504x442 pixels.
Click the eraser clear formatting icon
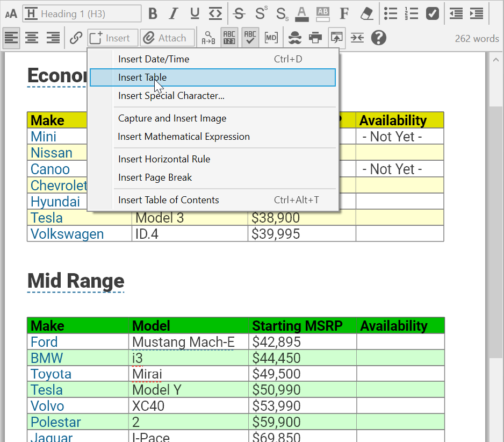pyautogui.click(x=366, y=13)
